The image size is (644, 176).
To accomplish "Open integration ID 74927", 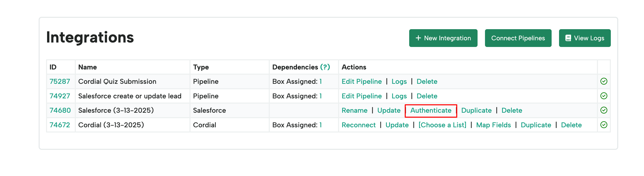I will pyautogui.click(x=59, y=96).
